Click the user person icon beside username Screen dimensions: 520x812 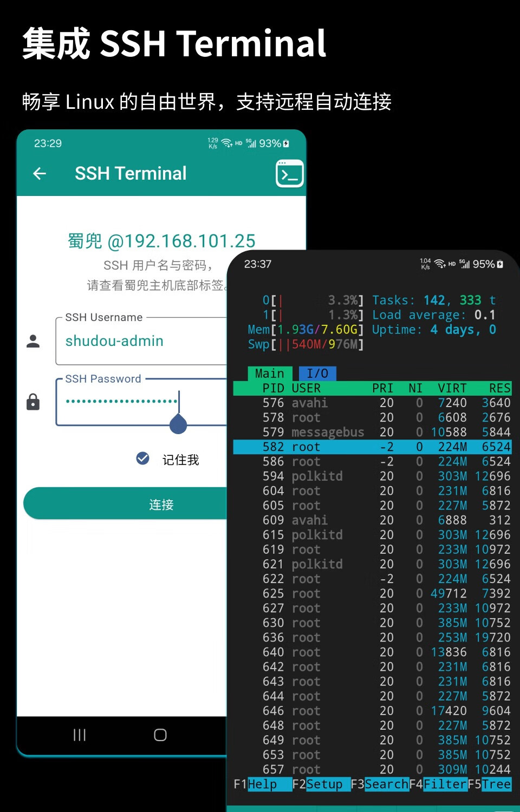click(x=33, y=341)
